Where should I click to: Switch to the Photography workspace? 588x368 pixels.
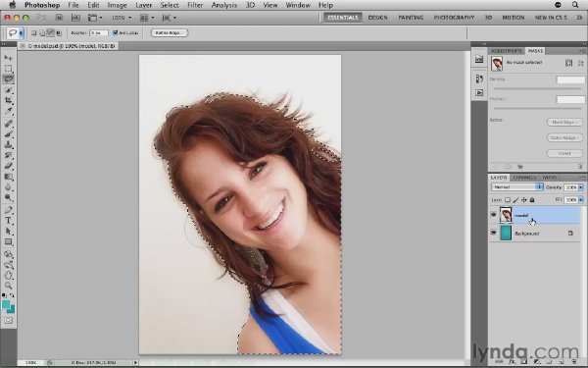454,18
